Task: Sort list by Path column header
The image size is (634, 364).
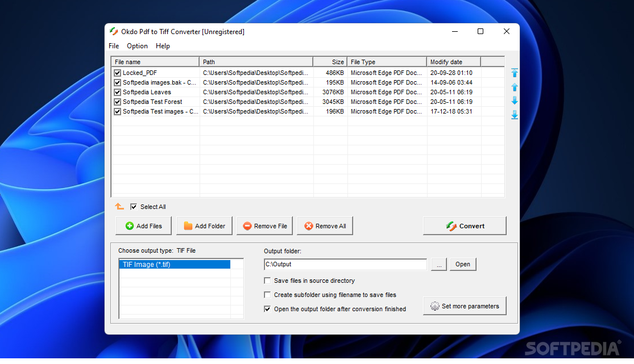Action: tap(256, 62)
